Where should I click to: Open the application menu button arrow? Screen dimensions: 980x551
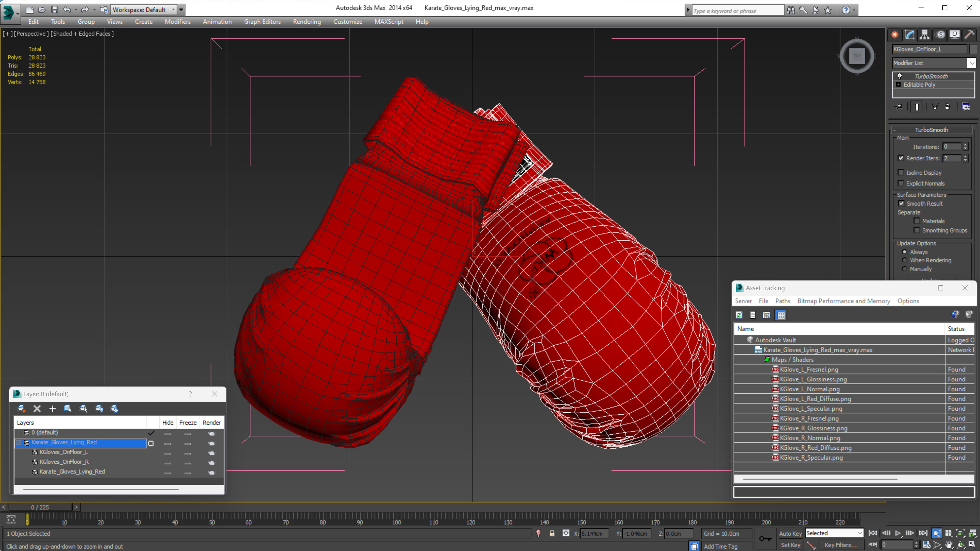18,14
